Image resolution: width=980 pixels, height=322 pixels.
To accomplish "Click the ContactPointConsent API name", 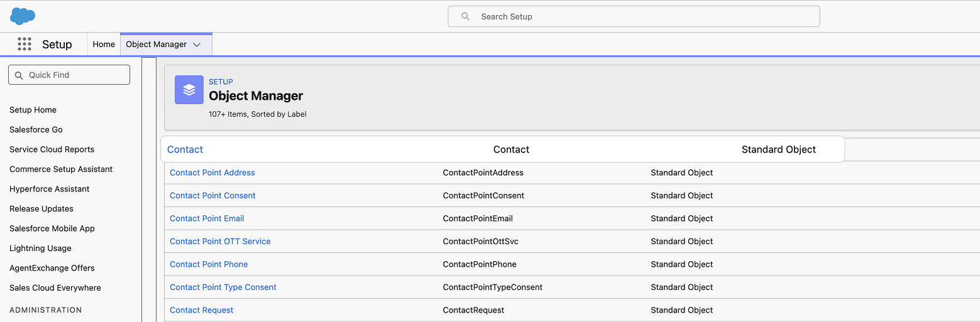I will point(483,195).
